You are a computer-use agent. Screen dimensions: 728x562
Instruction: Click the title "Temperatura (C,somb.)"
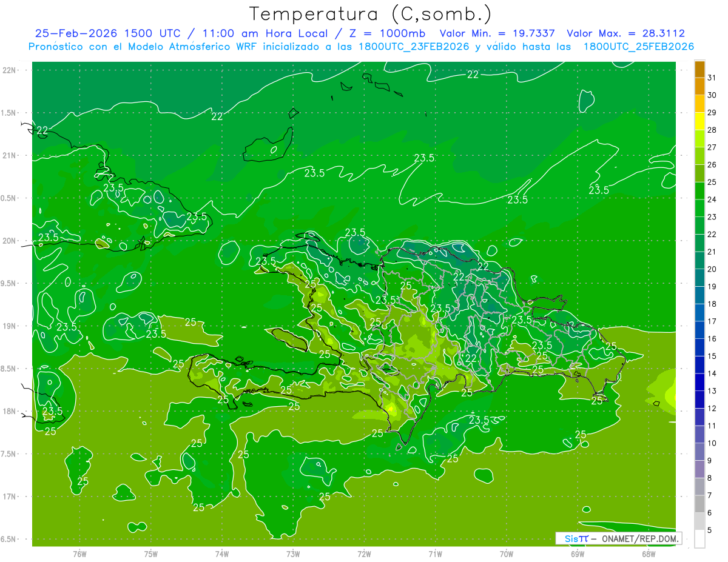(371, 14)
